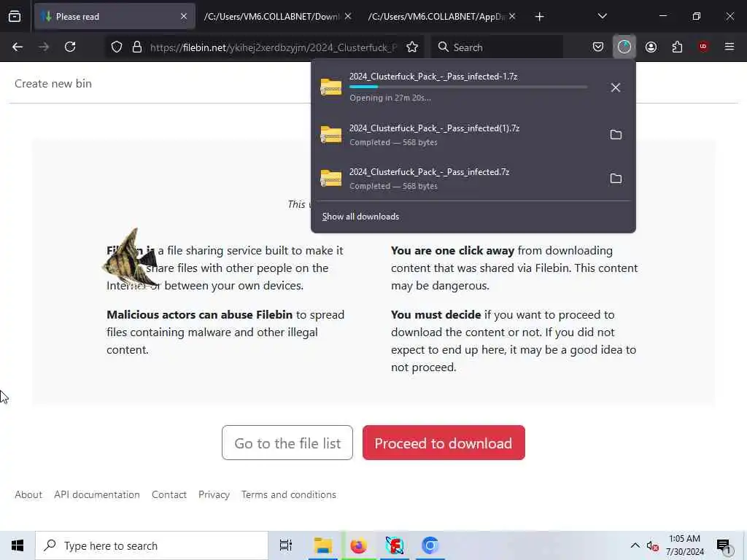747x560 pixels.
Task: Click the blue circular browser taskbar icon
Action: pyautogui.click(x=430, y=545)
